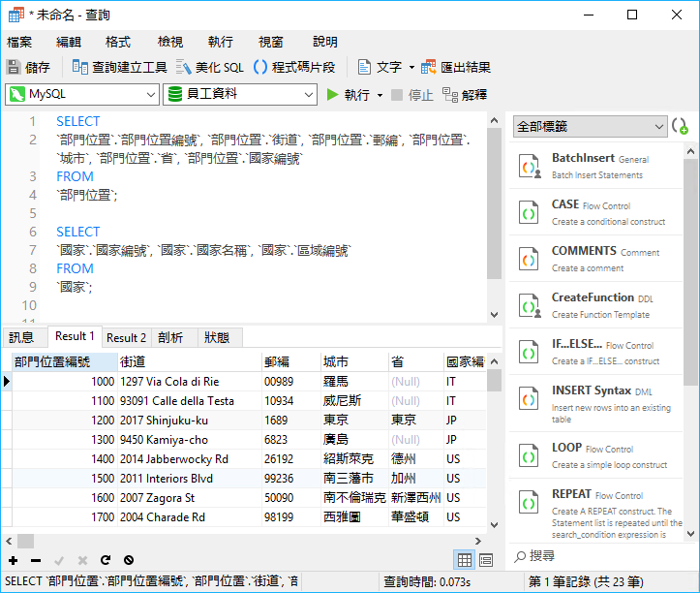Image resolution: width=700 pixels, height=593 pixels.
Task: Open the 文字 dropdown arrow
Action: click(x=411, y=68)
